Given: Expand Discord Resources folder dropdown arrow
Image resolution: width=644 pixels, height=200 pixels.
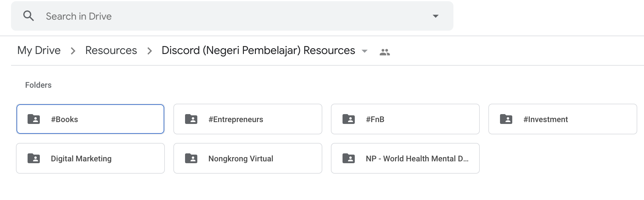Looking at the screenshot, I should pos(365,51).
